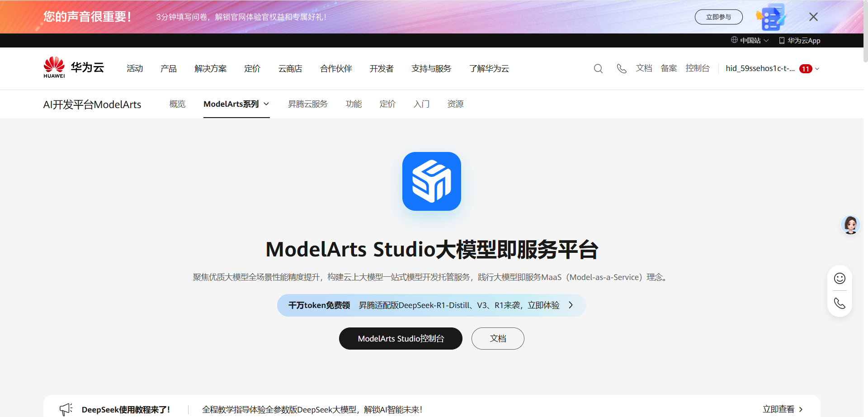This screenshot has width=868, height=417.
Task: Open the 文档 link in the header
Action: coord(644,68)
